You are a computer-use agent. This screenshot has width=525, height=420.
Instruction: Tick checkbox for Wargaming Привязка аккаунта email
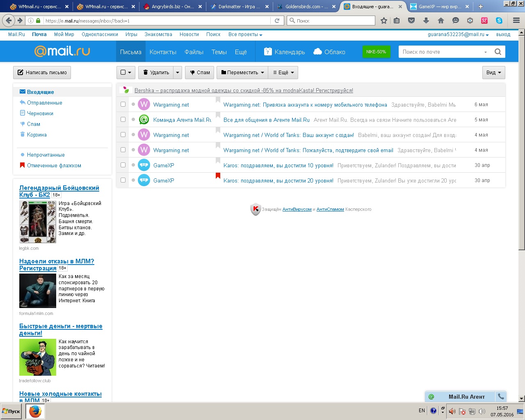tap(123, 104)
